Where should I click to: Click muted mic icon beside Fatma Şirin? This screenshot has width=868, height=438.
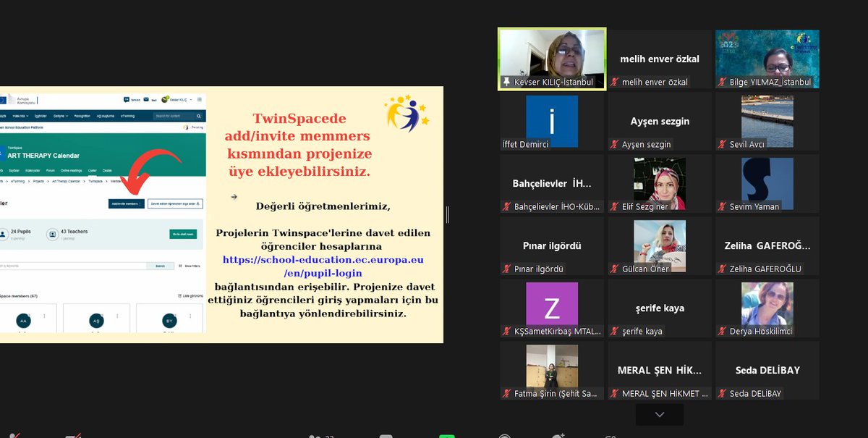(x=506, y=394)
